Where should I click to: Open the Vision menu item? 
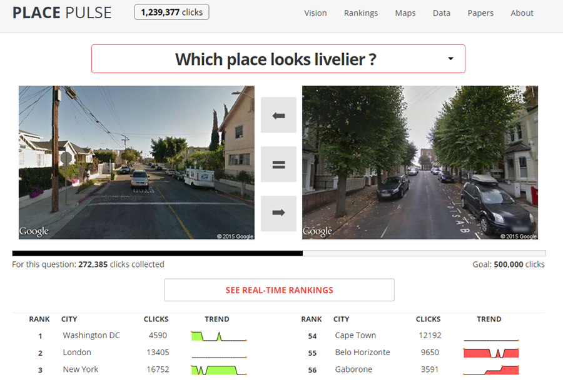315,13
